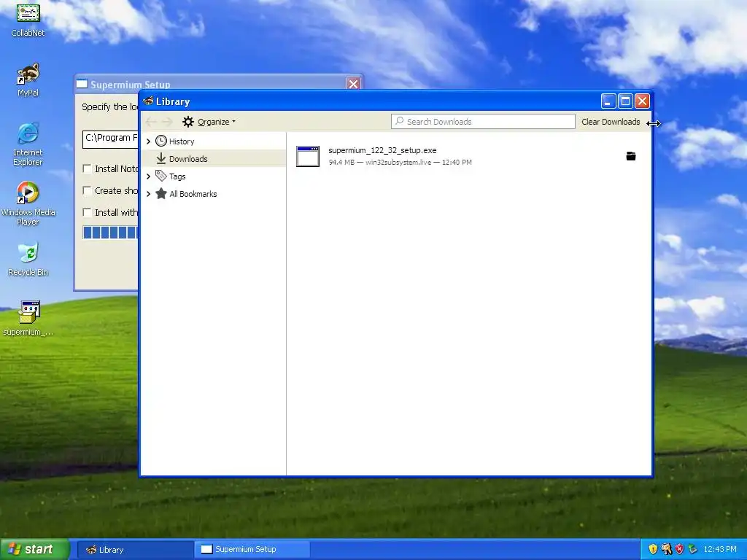Click the History clock icon
The height and width of the screenshot is (560, 747).
pos(161,141)
